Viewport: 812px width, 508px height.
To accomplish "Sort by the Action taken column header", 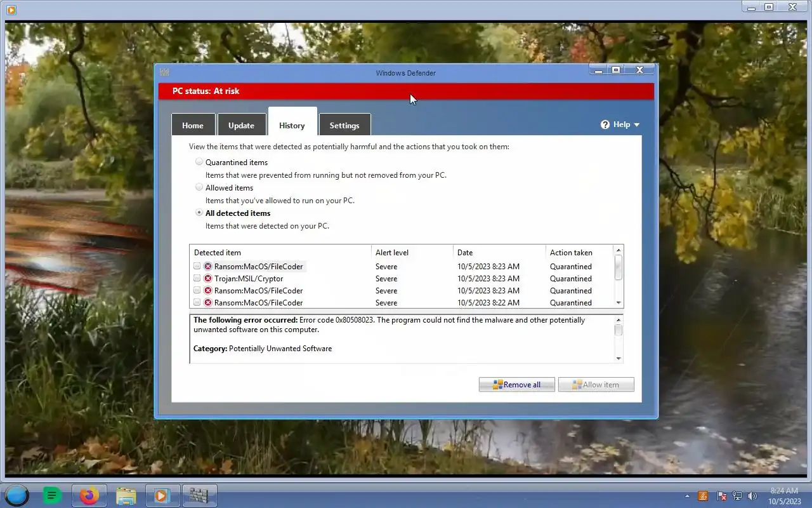I will click(579, 253).
